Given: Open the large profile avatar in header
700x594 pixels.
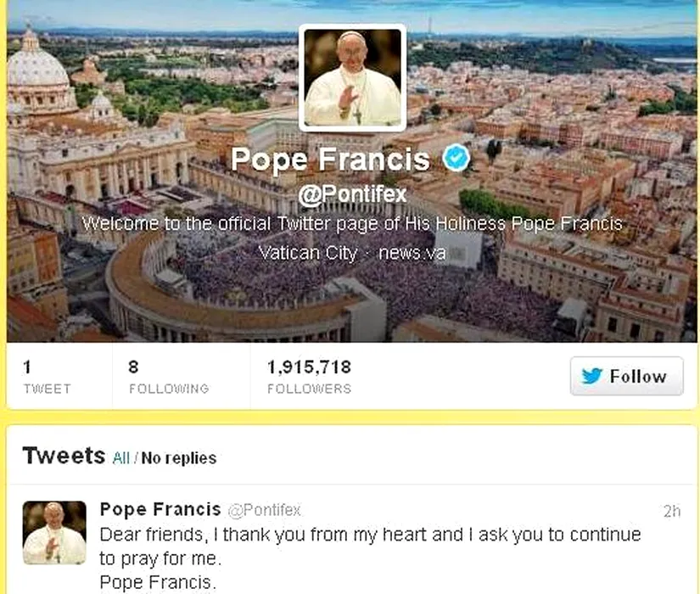Looking at the screenshot, I should click(352, 77).
